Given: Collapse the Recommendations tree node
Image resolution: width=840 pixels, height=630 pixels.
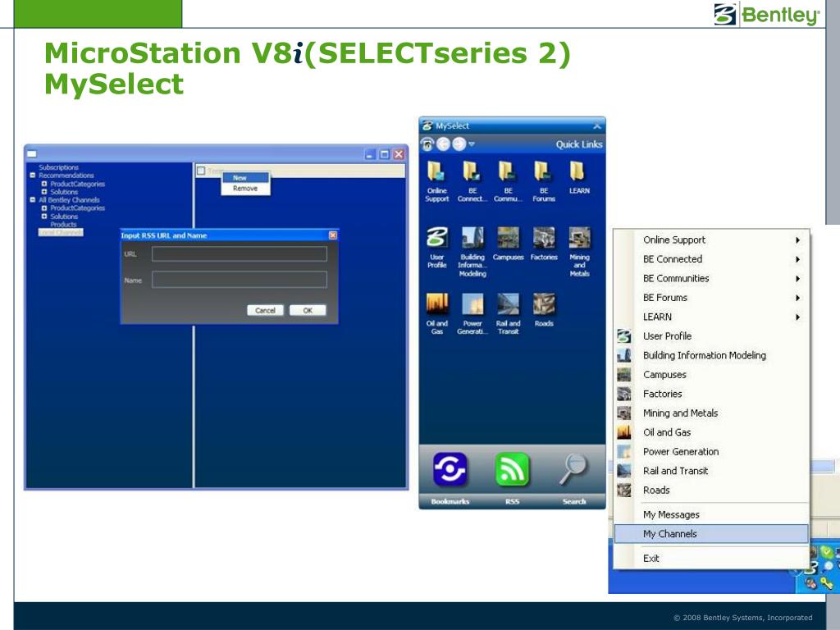Looking at the screenshot, I should pyautogui.click(x=33, y=176).
